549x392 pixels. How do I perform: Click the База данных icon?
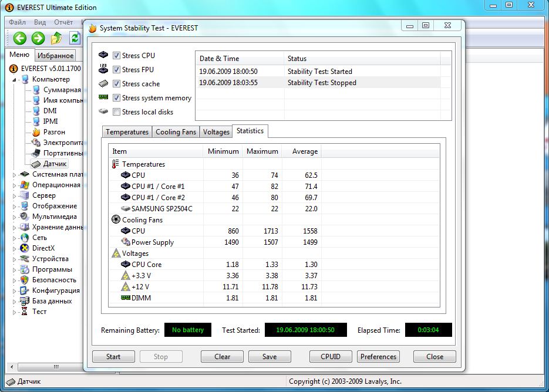(x=25, y=300)
